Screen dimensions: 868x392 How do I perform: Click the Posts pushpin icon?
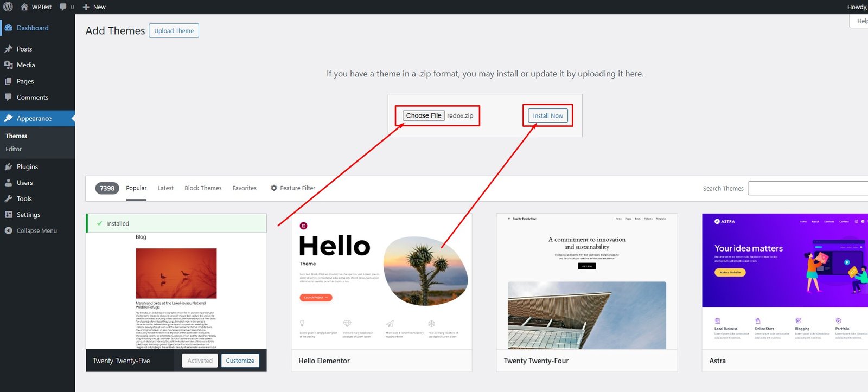[x=9, y=49]
